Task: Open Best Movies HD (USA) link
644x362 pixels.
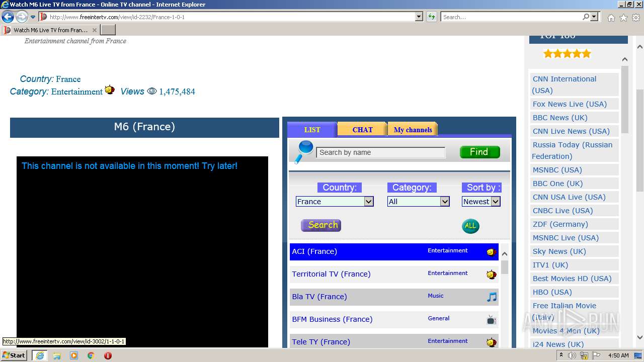Action: (572, 279)
